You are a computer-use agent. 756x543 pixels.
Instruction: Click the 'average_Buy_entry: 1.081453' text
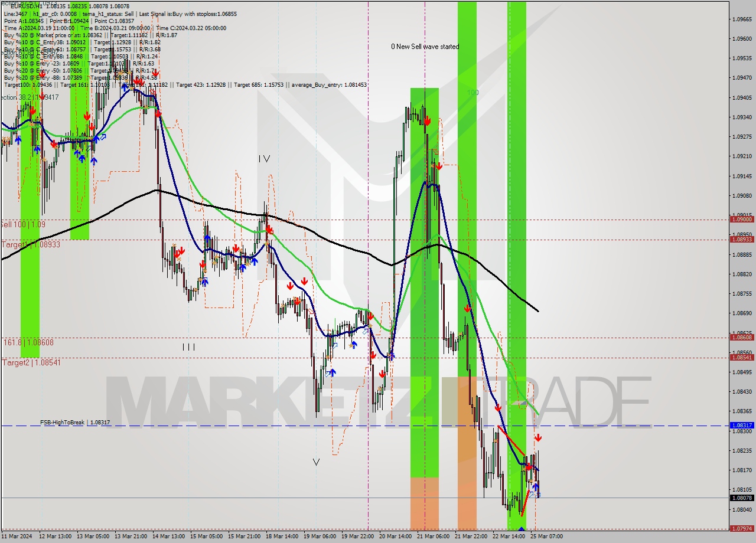[x=328, y=85]
